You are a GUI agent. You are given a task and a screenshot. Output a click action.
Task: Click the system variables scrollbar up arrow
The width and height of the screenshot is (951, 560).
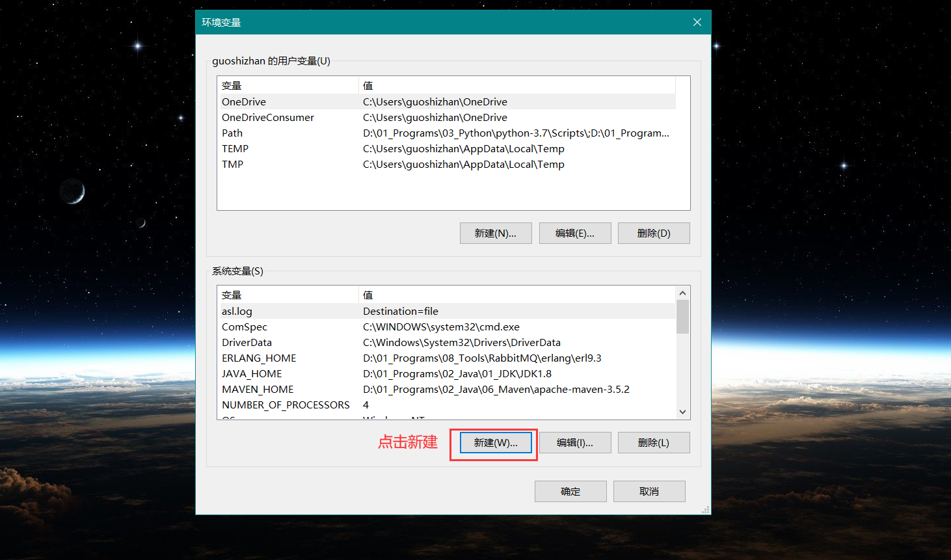(x=682, y=293)
